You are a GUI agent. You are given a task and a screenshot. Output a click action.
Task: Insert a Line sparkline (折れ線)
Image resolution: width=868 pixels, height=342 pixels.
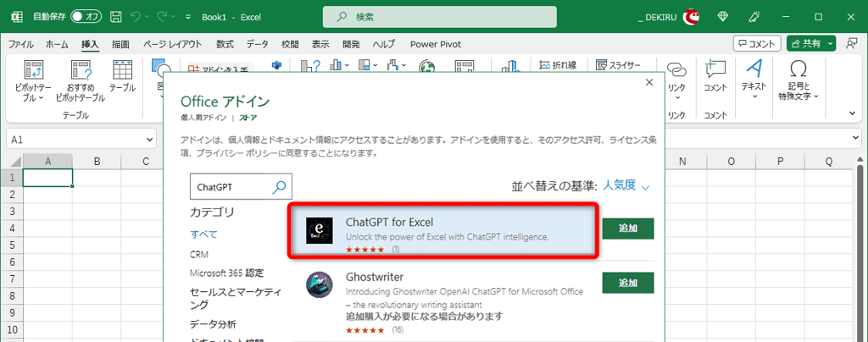pos(558,65)
